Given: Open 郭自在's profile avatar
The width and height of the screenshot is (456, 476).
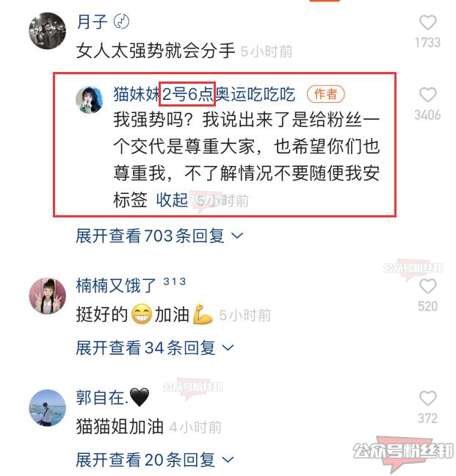Looking at the screenshot, I should (x=47, y=408).
